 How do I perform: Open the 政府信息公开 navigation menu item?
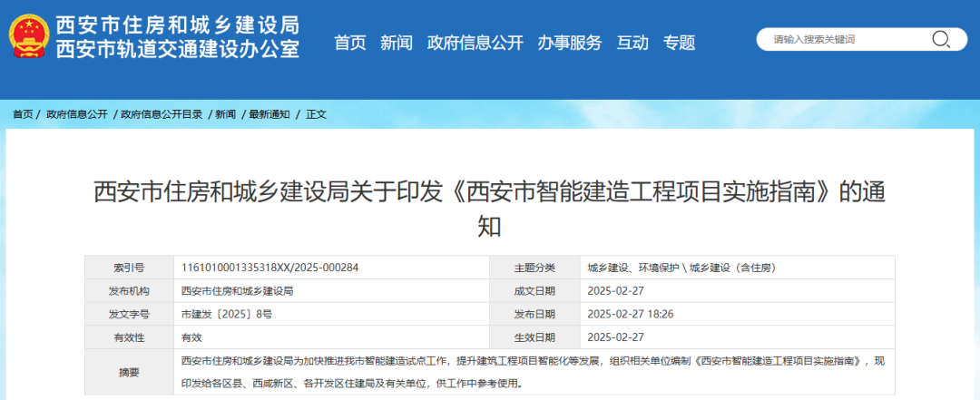click(x=475, y=43)
